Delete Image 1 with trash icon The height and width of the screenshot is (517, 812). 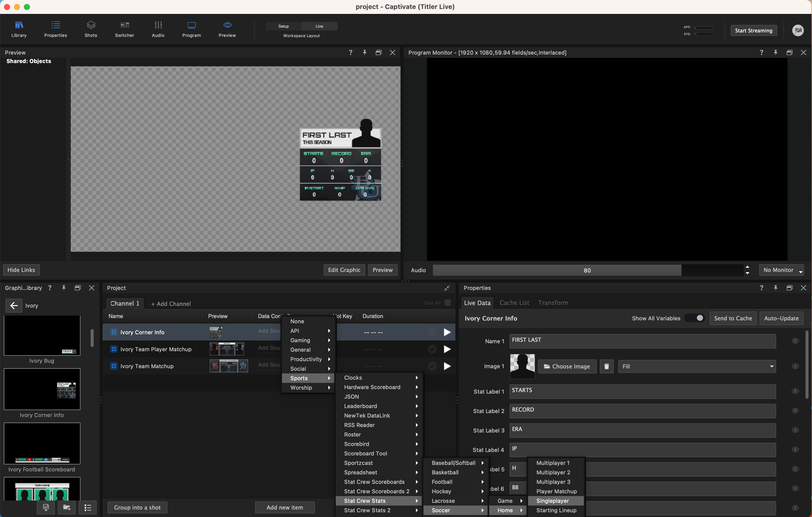(606, 366)
